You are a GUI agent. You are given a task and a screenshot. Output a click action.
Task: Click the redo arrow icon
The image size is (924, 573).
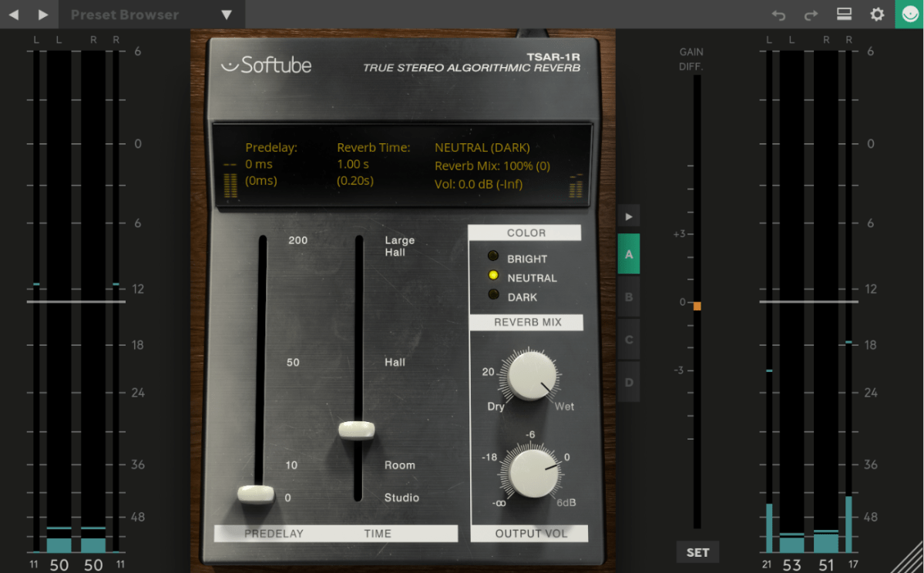click(811, 15)
